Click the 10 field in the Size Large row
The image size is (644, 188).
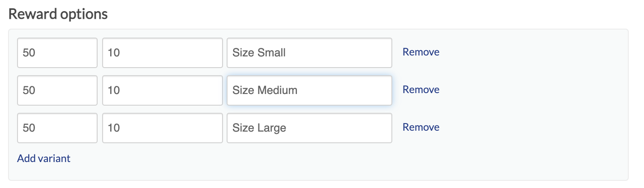pos(162,128)
